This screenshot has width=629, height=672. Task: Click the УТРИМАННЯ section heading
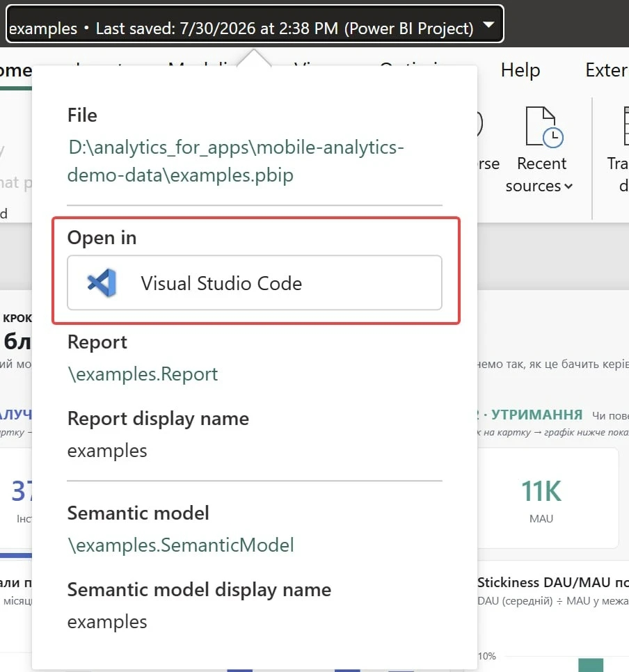[536, 415]
